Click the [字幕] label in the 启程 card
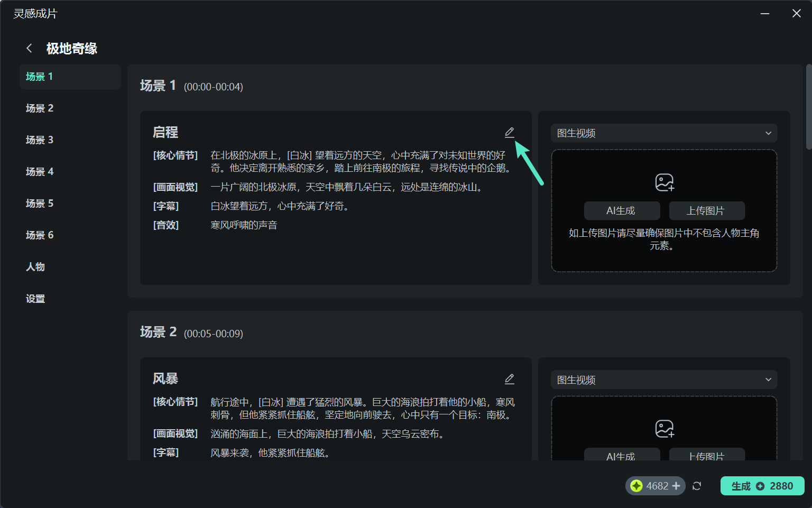 pos(166,206)
